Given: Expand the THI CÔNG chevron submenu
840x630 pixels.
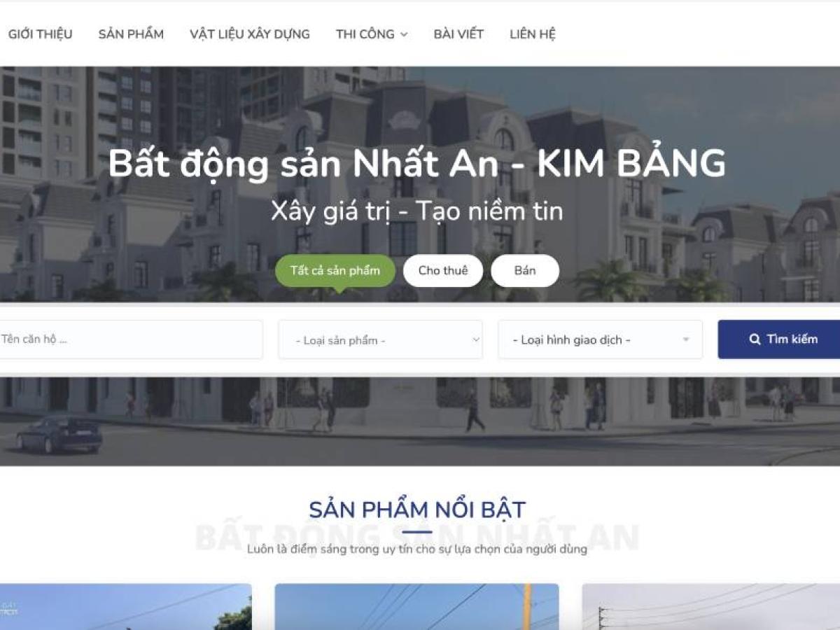Looking at the screenshot, I should coord(404,34).
